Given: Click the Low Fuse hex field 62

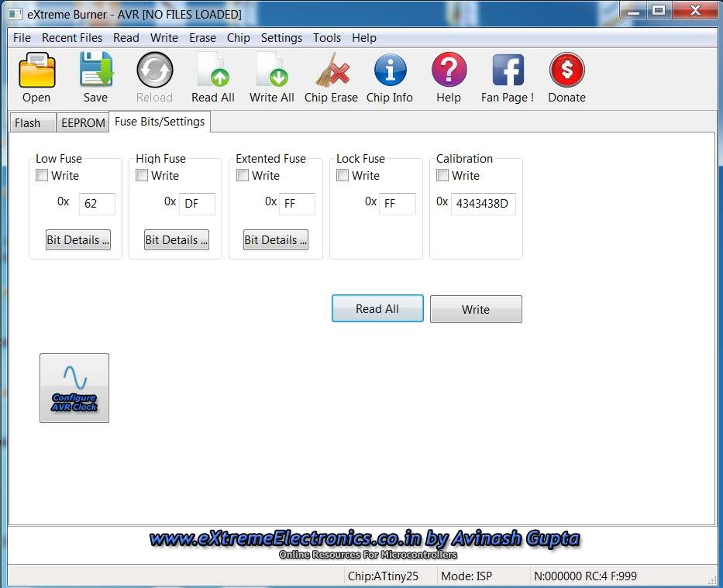Looking at the screenshot, I should [x=97, y=204].
